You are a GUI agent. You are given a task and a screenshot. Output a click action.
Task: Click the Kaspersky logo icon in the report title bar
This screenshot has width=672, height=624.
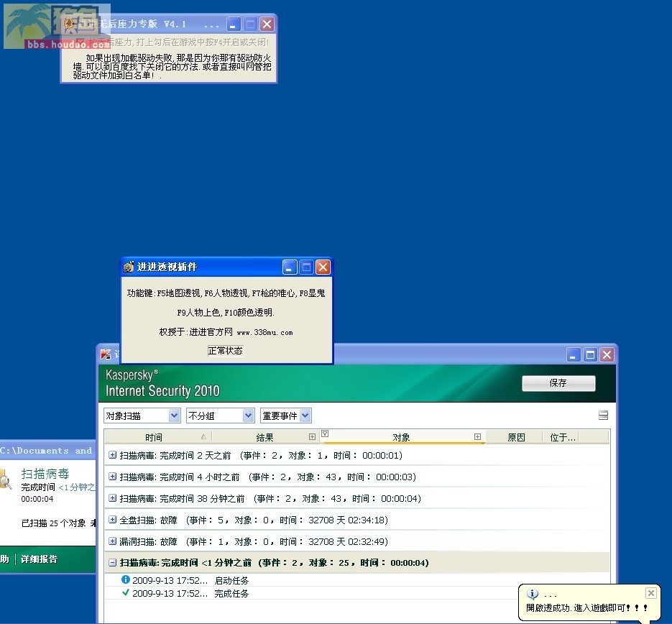(x=106, y=354)
